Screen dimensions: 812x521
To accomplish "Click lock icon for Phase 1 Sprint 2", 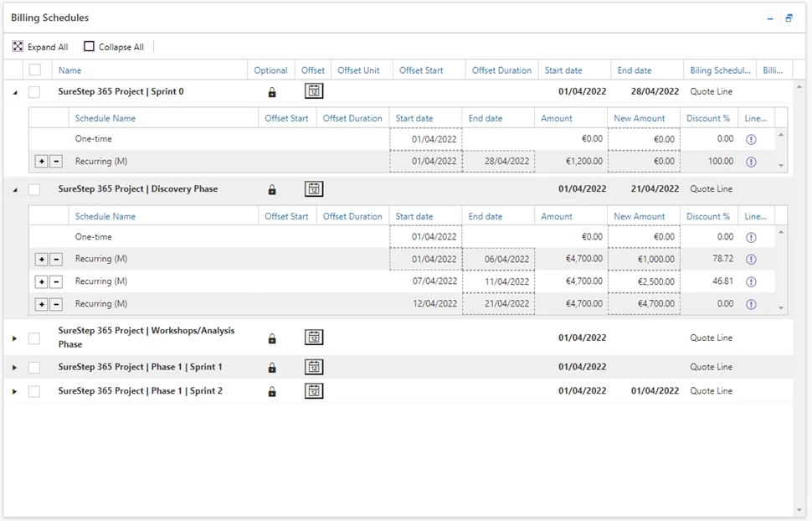I will [x=272, y=392].
